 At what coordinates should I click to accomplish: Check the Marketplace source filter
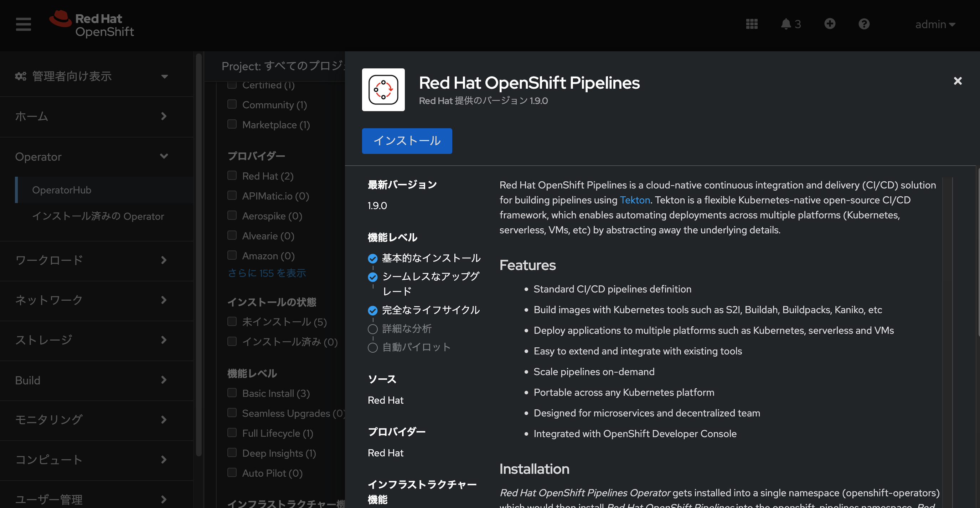(x=232, y=124)
